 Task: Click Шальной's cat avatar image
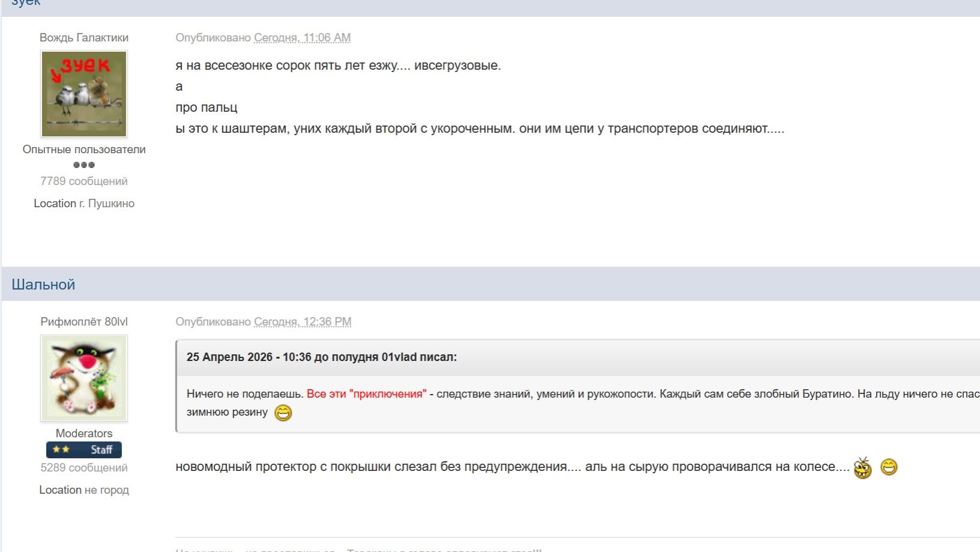[x=83, y=377]
